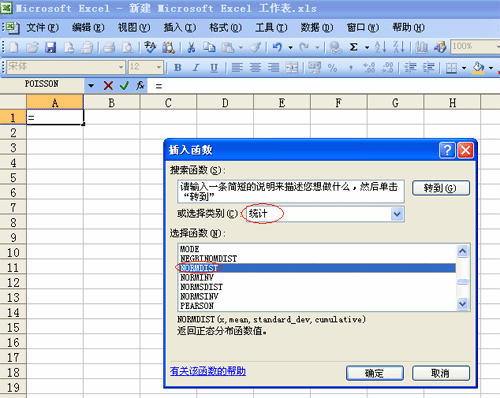
Task: Apply currency style icon
Action: point(314,68)
